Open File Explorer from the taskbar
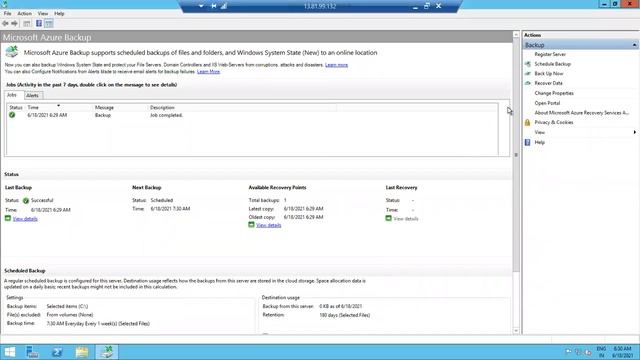This screenshot has width=640, height=360. point(82,352)
